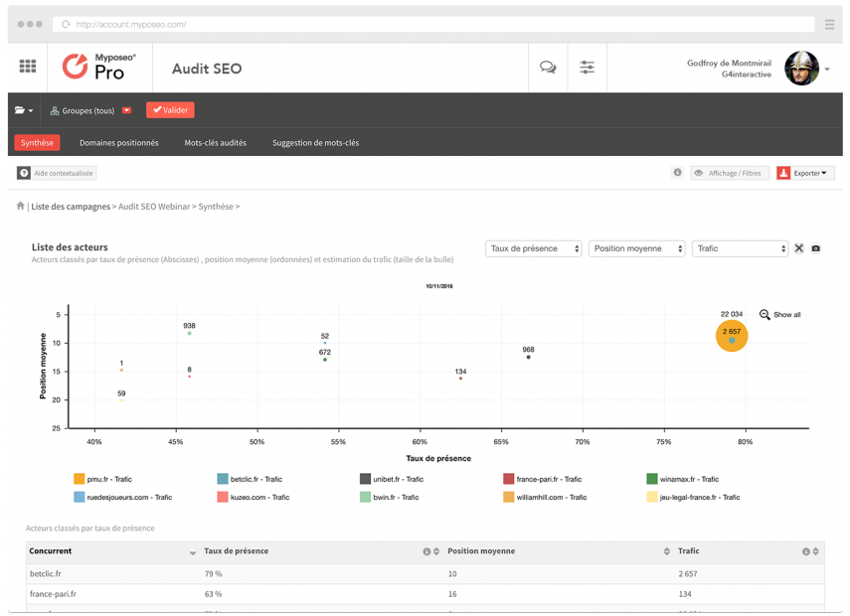Open Affichage / Filtres panel
The height and width of the screenshot is (616, 850).
tap(730, 173)
